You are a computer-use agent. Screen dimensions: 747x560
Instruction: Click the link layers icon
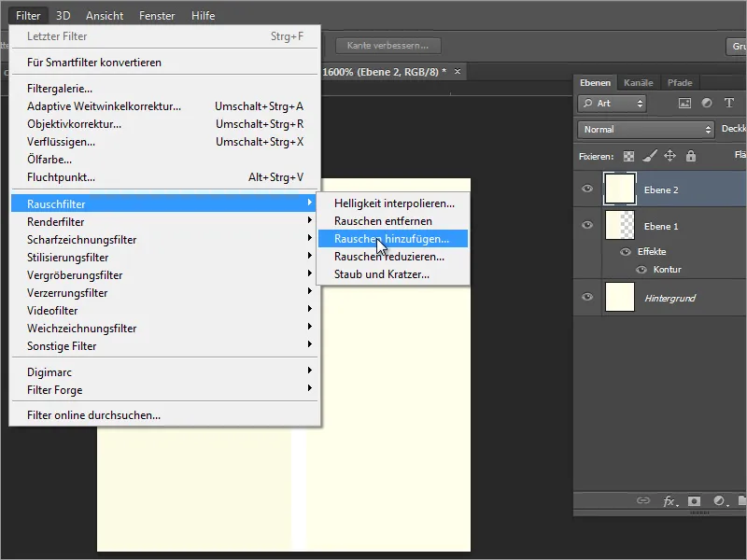point(643,500)
